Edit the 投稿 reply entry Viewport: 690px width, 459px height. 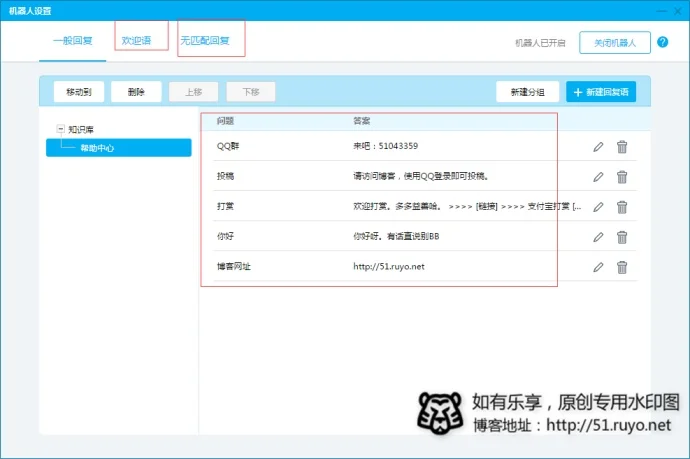coord(598,177)
